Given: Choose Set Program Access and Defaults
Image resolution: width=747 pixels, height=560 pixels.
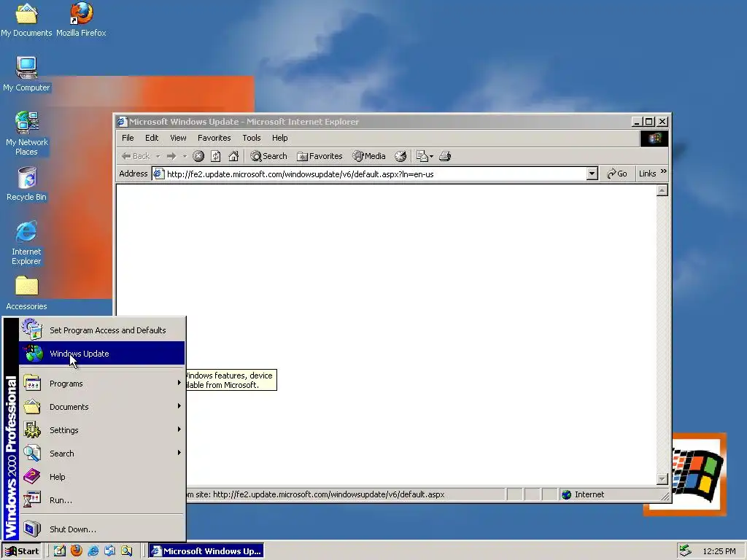Looking at the screenshot, I should pos(101,330).
